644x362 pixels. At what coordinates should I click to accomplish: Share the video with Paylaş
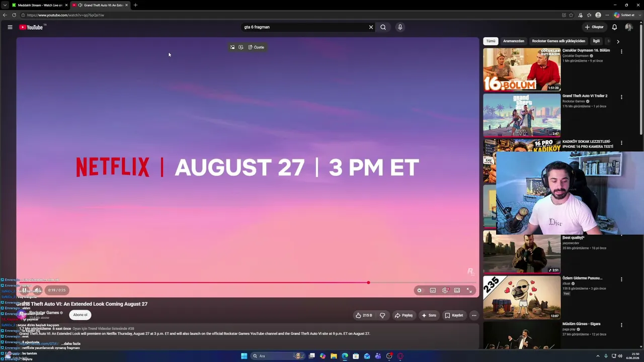(x=404, y=315)
